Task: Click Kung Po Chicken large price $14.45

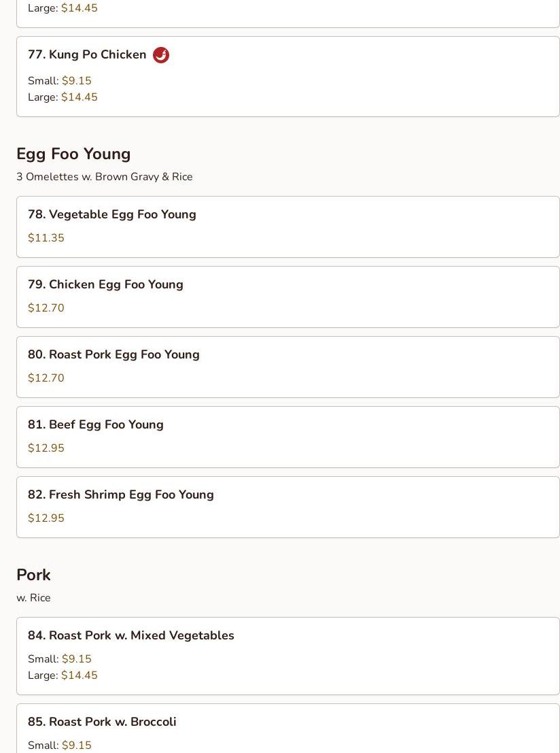Action: click(x=79, y=97)
